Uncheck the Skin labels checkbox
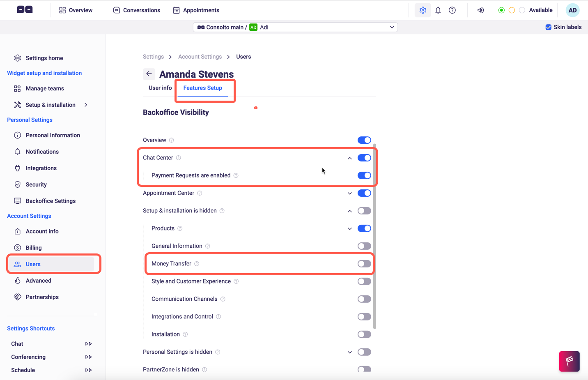 pos(548,27)
